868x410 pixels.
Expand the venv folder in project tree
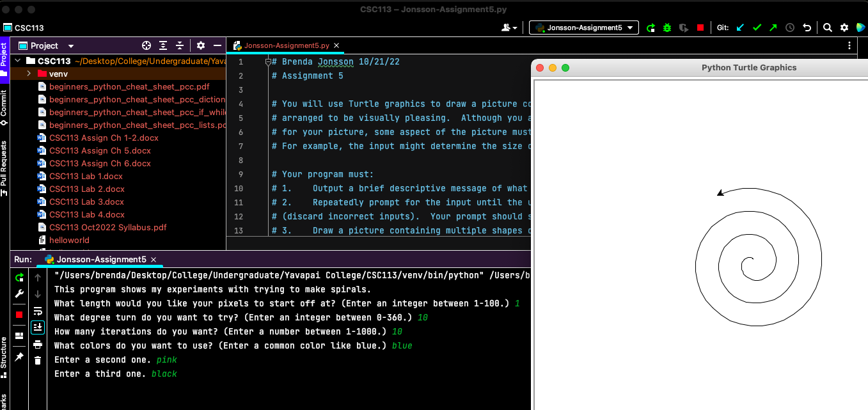(x=29, y=74)
